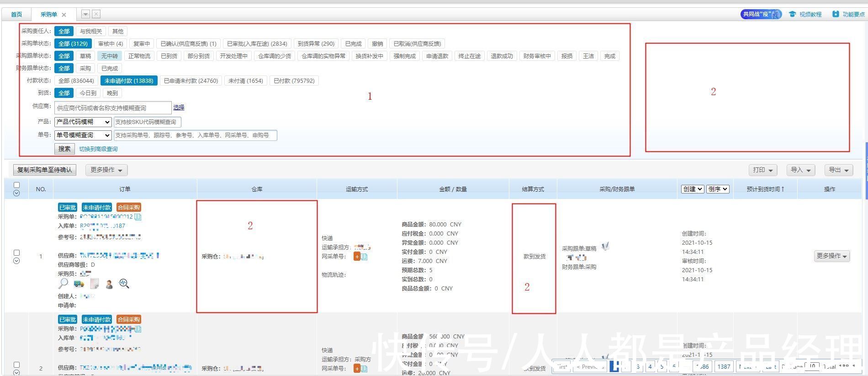
Task: Expand row 1 details with circle arrow
Action: pyautogui.click(x=16, y=261)
